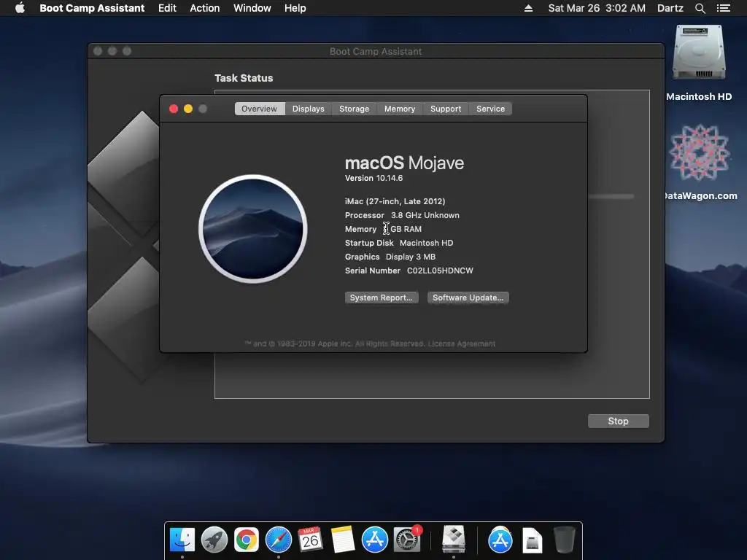Open the Action menu
This screenshot has width=747, height=560.
click(205, 8)
